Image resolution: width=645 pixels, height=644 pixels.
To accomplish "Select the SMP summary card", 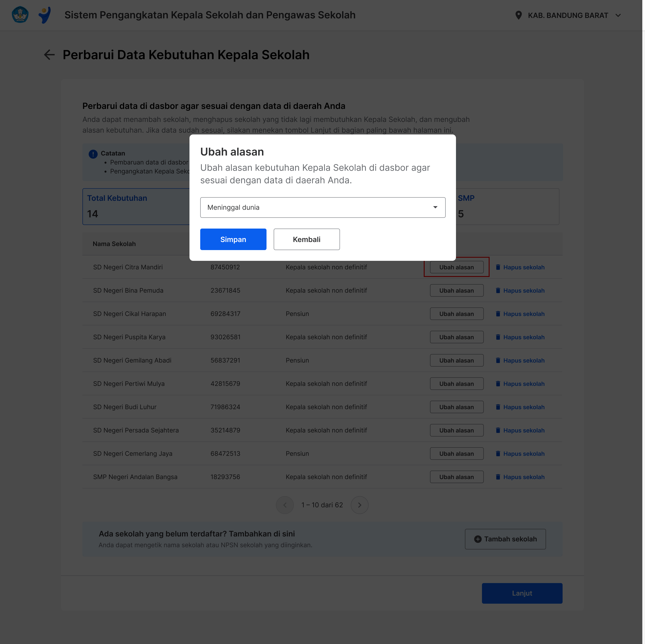I will (x=507, y=206).
